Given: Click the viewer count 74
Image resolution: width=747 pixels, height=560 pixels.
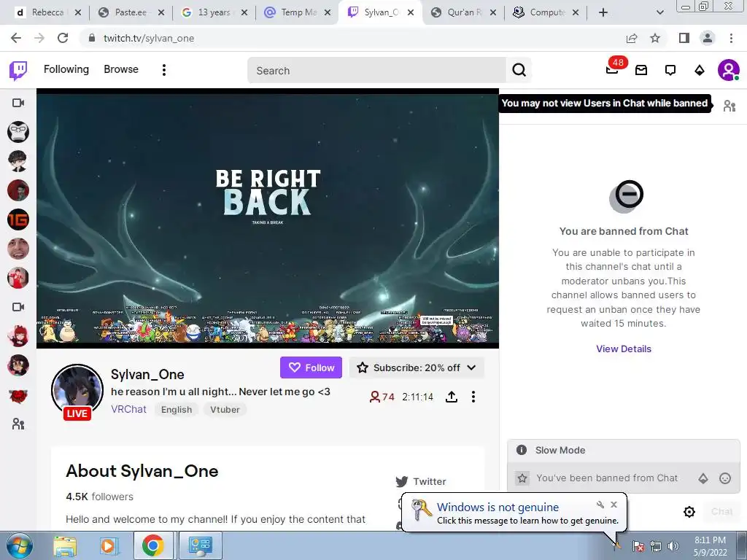Looking at the screenshot, I should coord(382,397).
